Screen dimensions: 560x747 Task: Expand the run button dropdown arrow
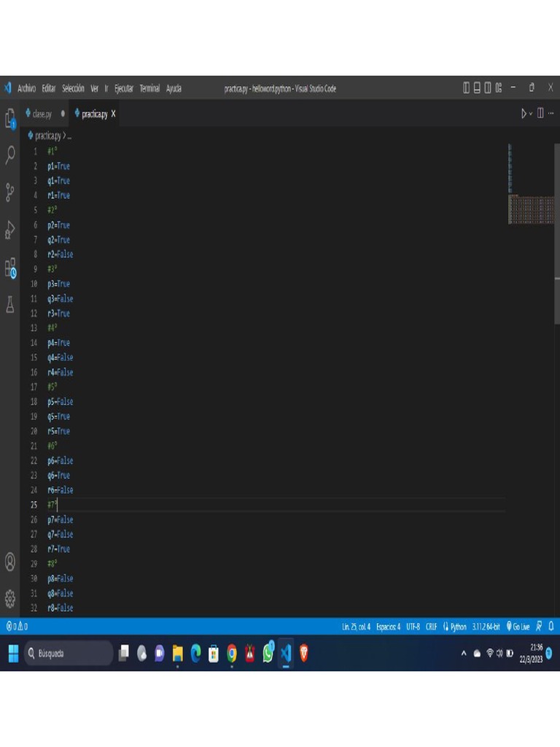531,114
